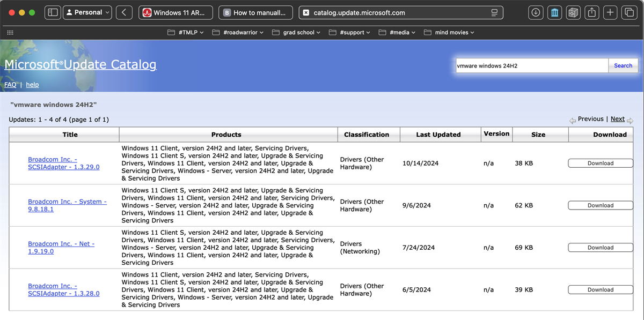This screenshot has height=320, width=644.
Task: Click the right arrow icon beside Next
Action: click(x=630, y=121)
